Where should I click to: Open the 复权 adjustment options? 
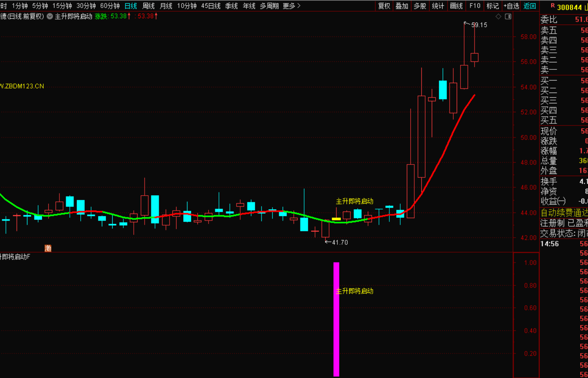[384, 6]
